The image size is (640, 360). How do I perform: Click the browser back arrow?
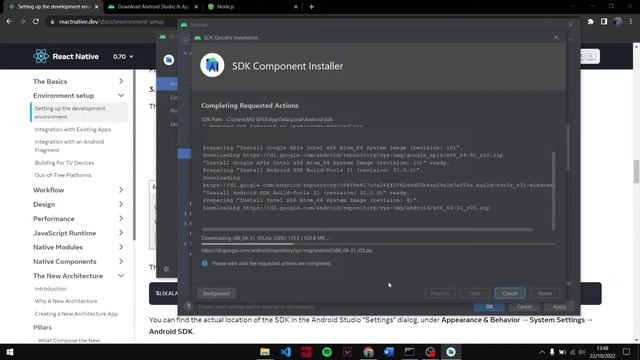click(9, 21)
